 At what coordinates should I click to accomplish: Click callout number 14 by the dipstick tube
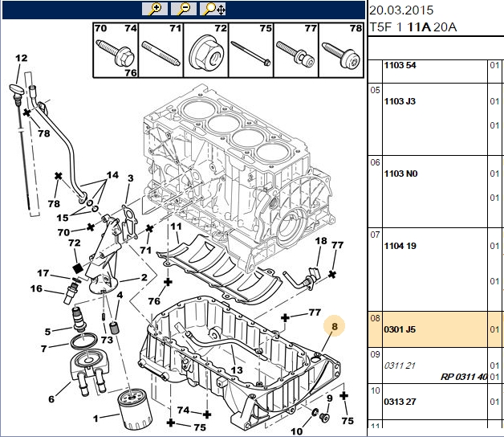tap(112, 175)
